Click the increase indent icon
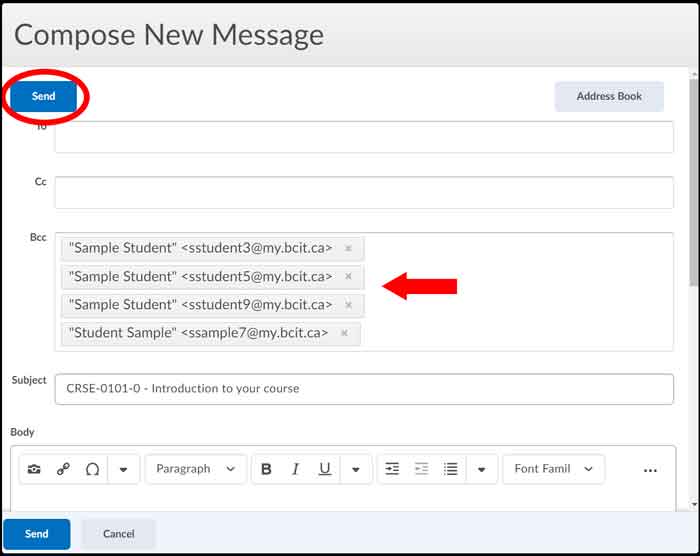Image resolution: width=700 pixels, height=556 pixels. [392, 469]
